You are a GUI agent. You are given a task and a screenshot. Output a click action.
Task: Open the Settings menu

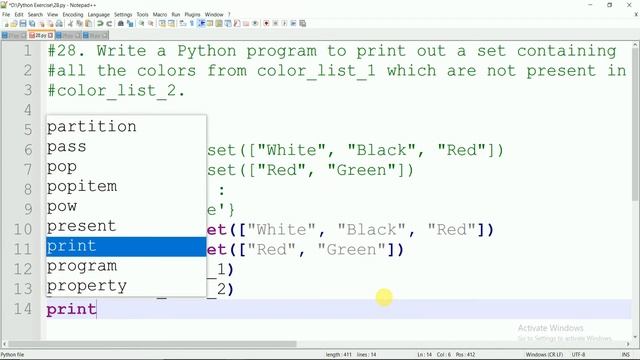click(x=123, y=14)
